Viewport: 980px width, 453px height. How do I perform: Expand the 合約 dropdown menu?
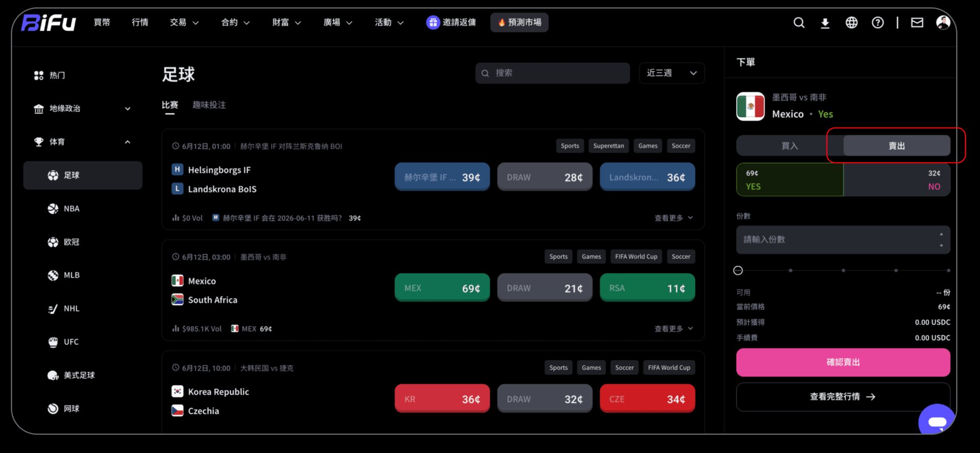coord(235,22)
